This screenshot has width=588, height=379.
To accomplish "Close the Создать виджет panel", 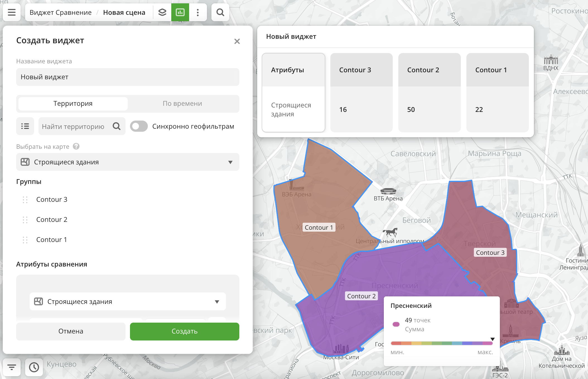I will [237, 42].
